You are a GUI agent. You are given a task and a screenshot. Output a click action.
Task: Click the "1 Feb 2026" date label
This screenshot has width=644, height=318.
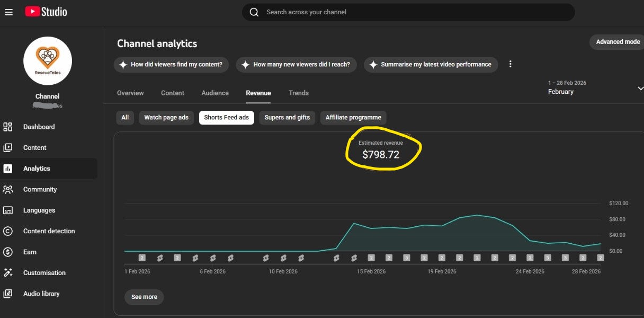pyautogui.click(x=138, y=271)
